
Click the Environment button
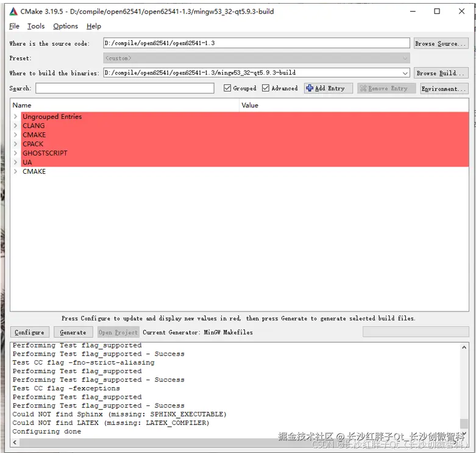pos(444,88)
